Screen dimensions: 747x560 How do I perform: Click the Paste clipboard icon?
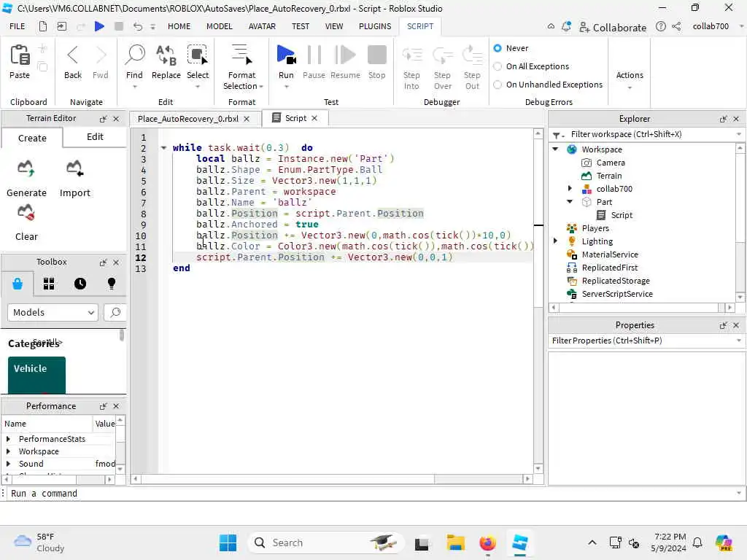point(20,55)
